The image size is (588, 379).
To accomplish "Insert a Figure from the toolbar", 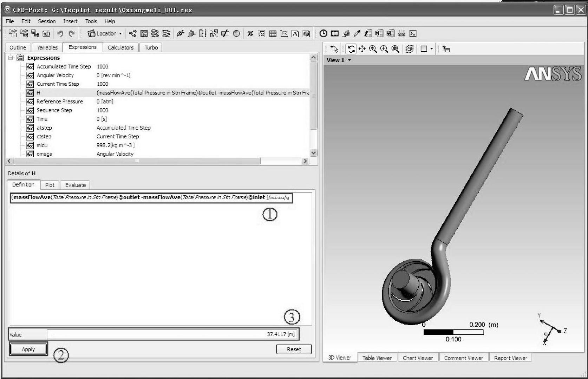I will (306, 34).
